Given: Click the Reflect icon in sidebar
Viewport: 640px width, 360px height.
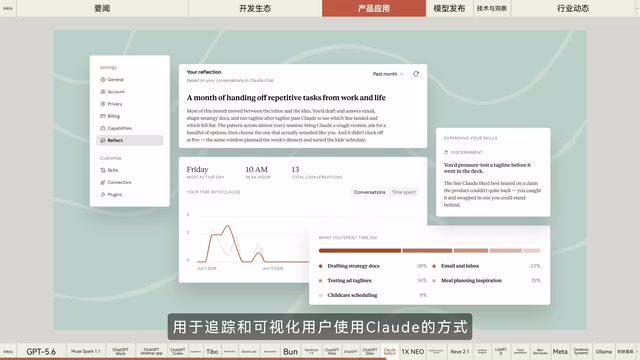Looking at the screenshot, I should click(103, 140).
